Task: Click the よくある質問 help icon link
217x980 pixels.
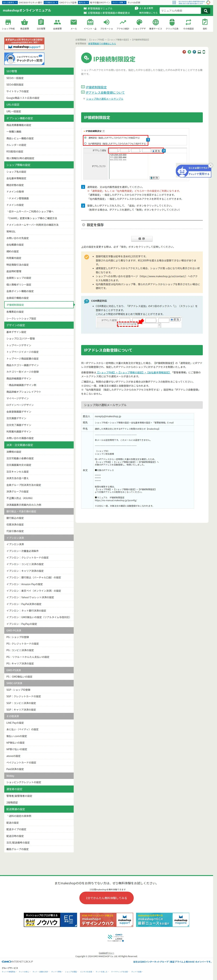Action: [x=144, y=8]
